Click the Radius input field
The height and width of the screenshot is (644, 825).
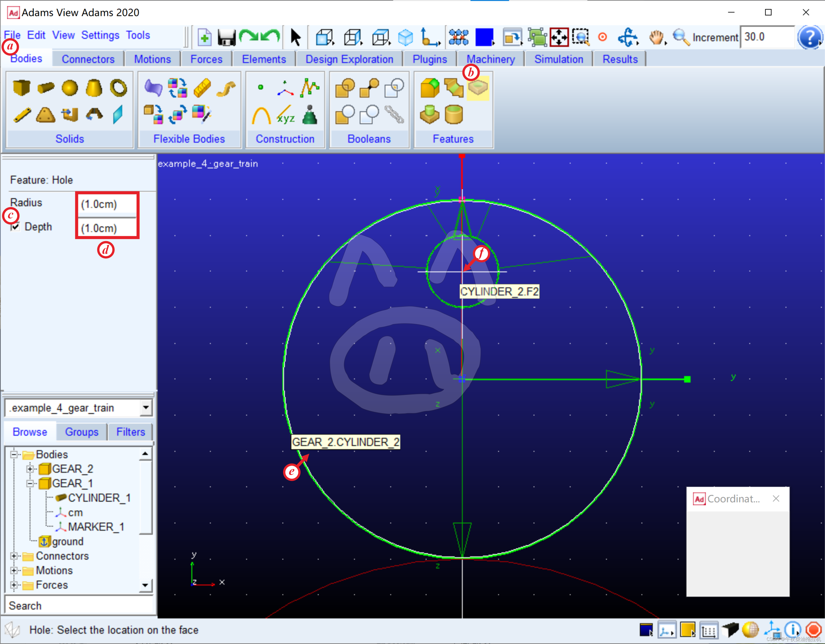pyautogui.click(x=107, y=204)
